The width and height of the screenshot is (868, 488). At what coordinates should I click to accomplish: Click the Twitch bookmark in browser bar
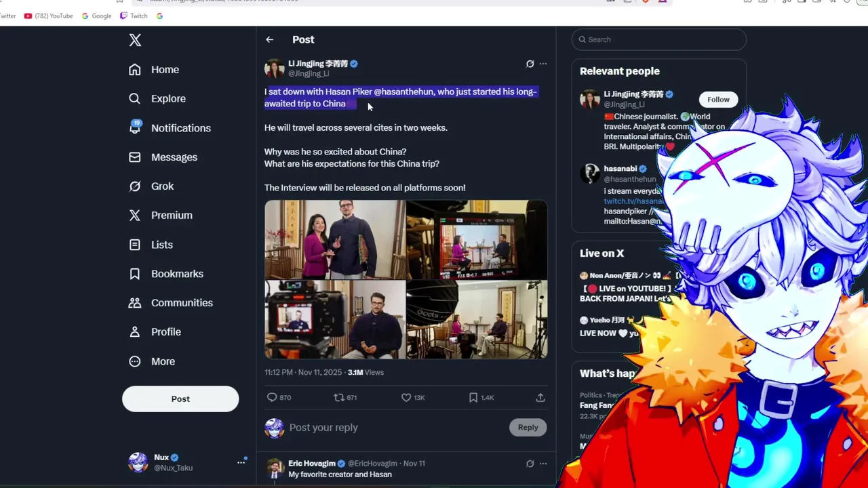pos(134,16)
